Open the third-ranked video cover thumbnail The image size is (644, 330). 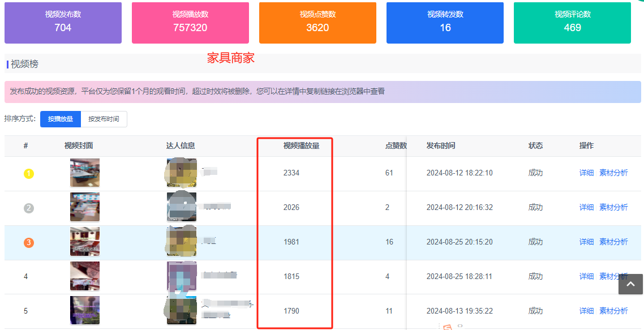85,242
